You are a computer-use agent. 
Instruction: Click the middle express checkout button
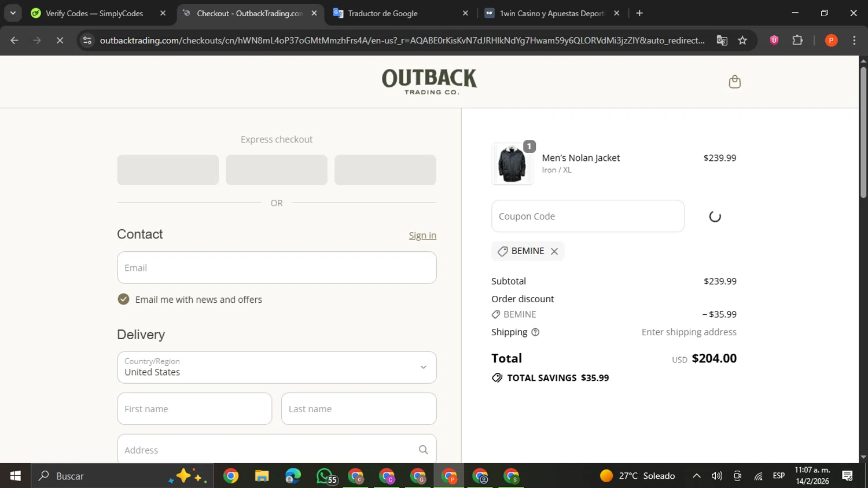tap(277, 170)
